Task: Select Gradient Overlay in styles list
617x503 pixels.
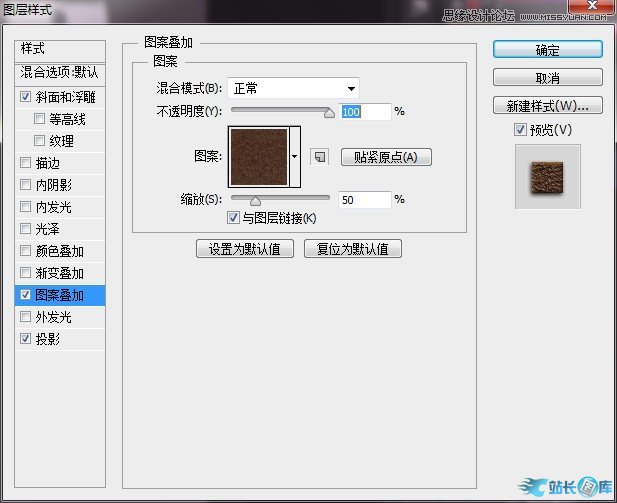Action: 60,274
